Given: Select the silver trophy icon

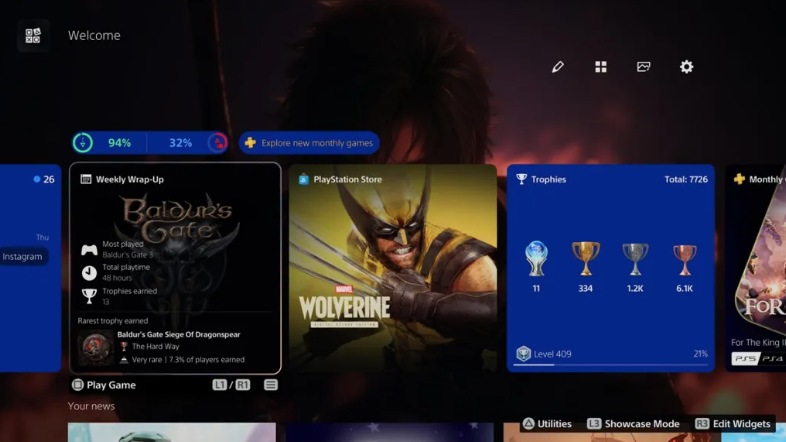Looking at the screenshot, I should [635, 259].
